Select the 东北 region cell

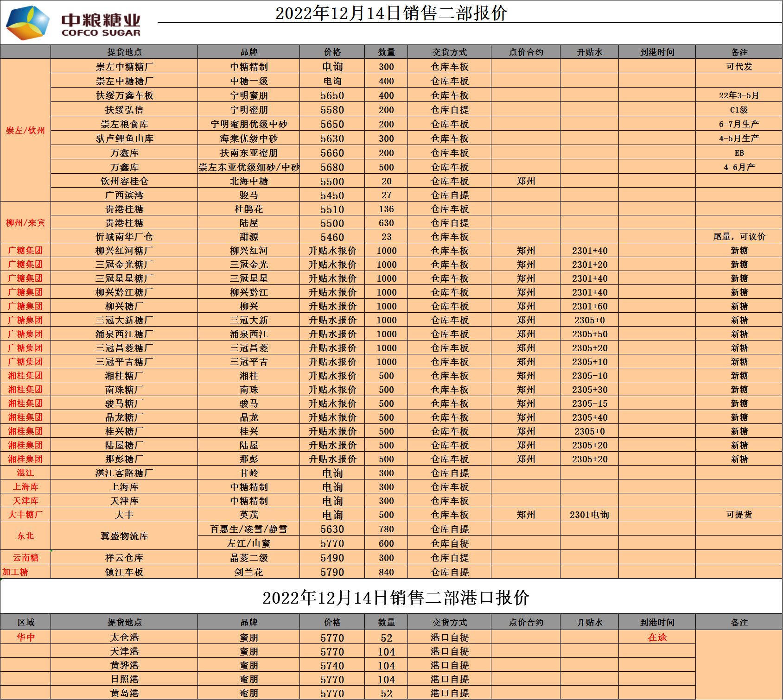click(25, 536)
